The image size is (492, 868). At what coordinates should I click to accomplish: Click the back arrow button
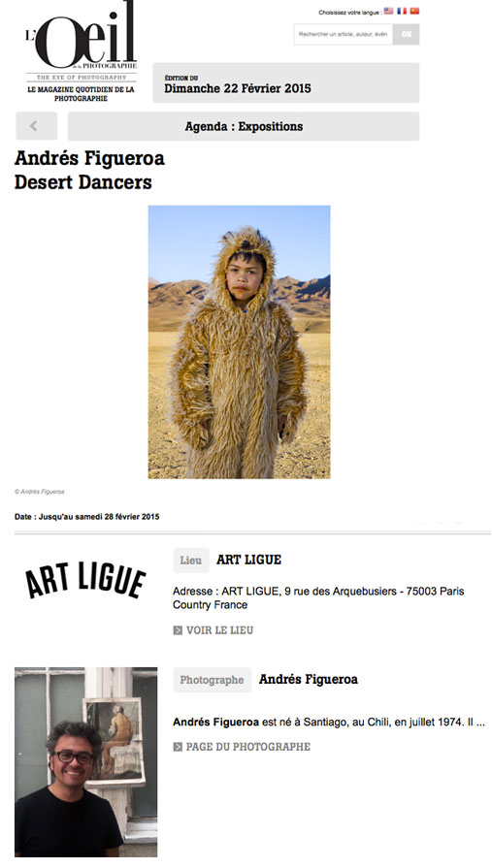pos(37,126)
